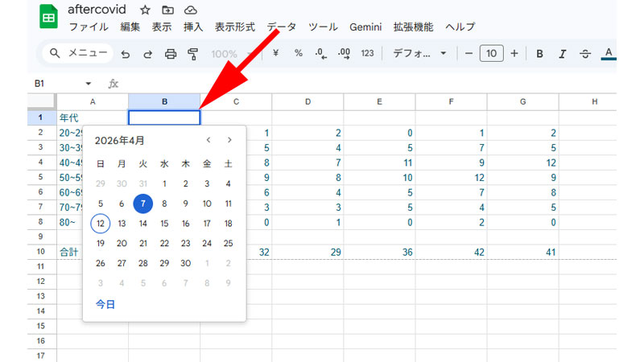The width and height of the screenshot is (644, 362).
Task: Expand the name box B1 dropdown
Action: coord(88,84)
